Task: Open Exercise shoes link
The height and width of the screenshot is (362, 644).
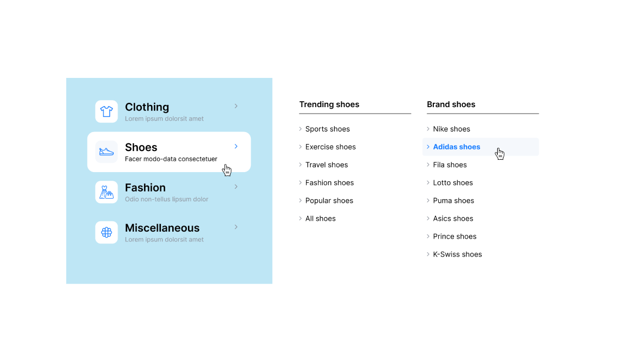Action: 330,147
